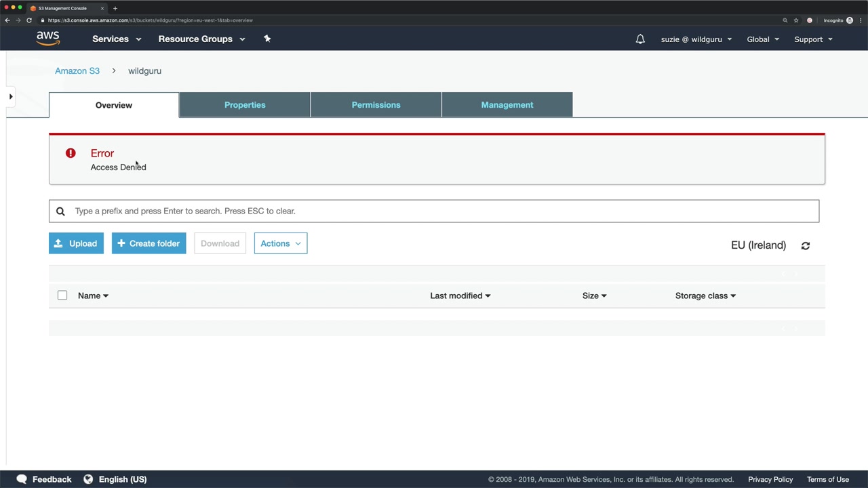The width and height of the screenshot is (868, 488).
Task: Open the Management tab
Action: point(507,105)
